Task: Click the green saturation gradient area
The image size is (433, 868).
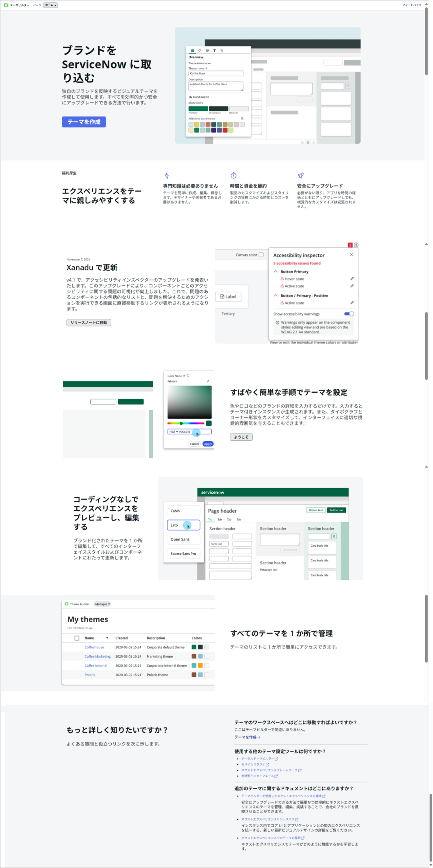Action: [189, 402]
